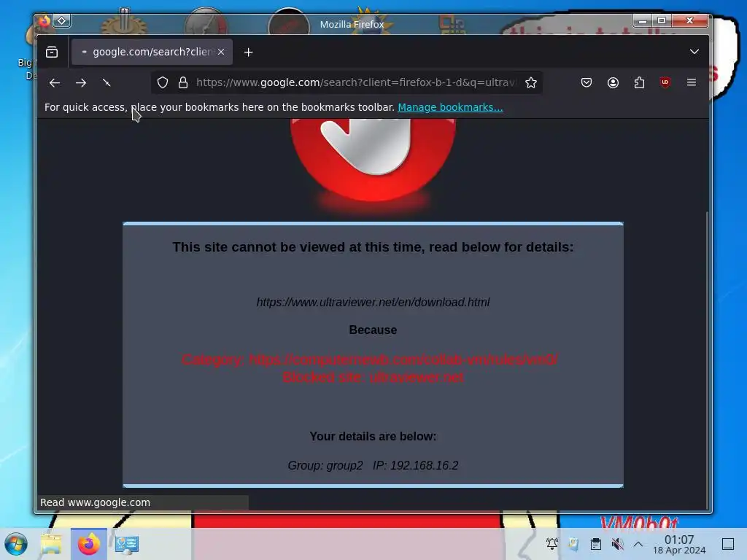This screenshot has height=560, width=747.
Task: Open the notifications bell in tray
Action: tap(552, 543)
